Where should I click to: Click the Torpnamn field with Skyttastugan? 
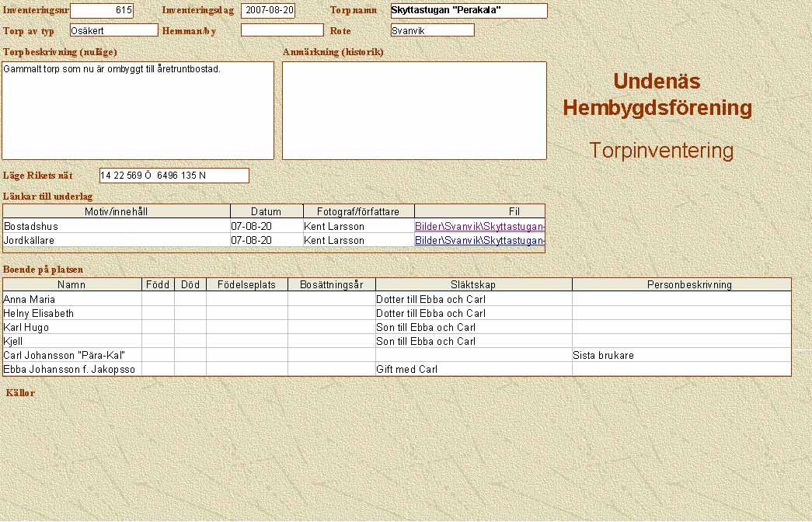[x=469, y=11]
